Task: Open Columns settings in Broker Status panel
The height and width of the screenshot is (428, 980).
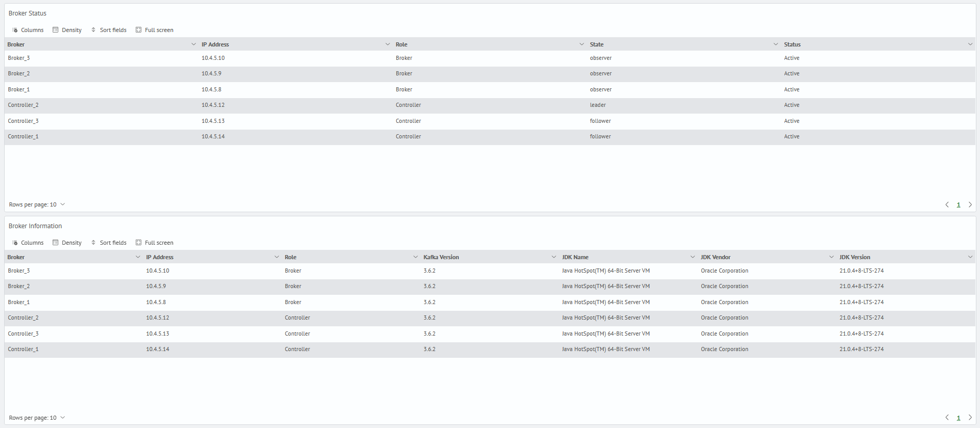Action: [28, 30]
